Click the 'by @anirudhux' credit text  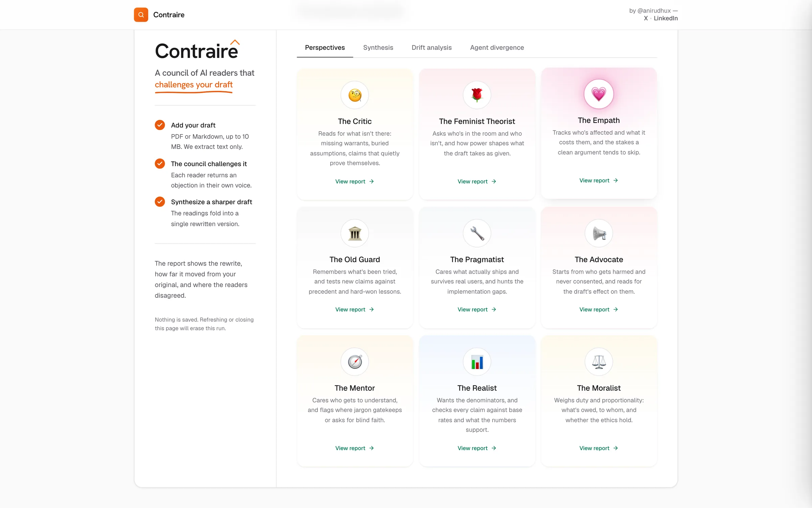pyautogui.click(x=653, y=11)
